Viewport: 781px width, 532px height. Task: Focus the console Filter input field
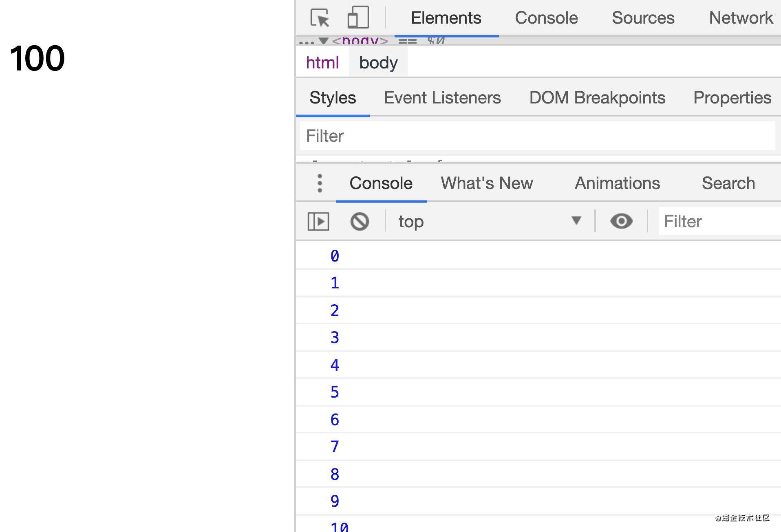click(x=719, y=221)
